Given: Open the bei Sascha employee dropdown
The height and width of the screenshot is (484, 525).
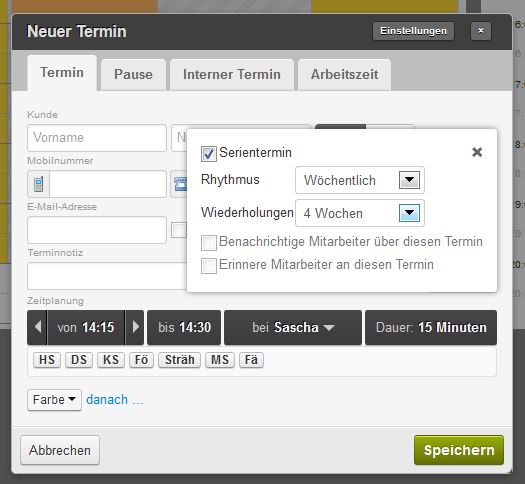Looking at the screenshot, I should pyautogui.click(x=293, y=327).
